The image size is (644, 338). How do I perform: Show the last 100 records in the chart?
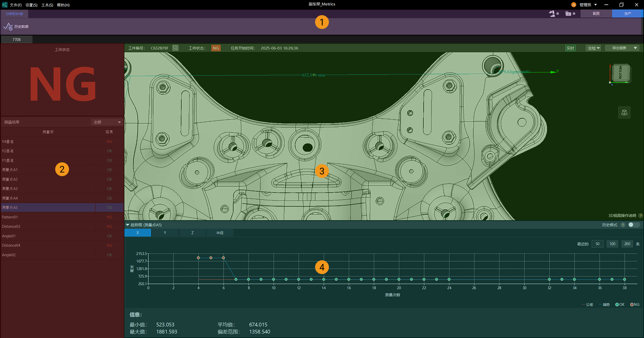(x=612, y=244)
